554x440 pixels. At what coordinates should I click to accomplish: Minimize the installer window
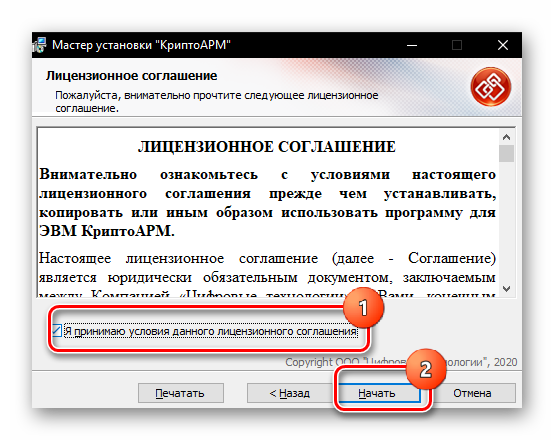(x=412, y=45)
